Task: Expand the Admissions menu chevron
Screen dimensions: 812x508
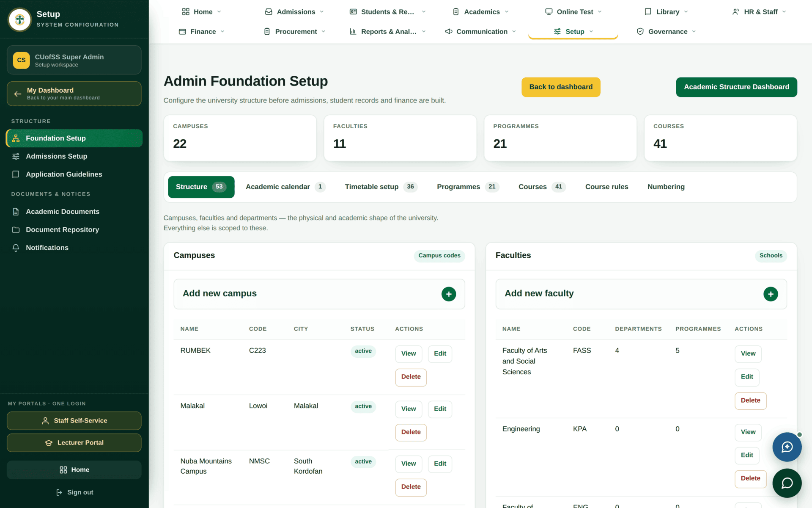Action: [322, 12]
